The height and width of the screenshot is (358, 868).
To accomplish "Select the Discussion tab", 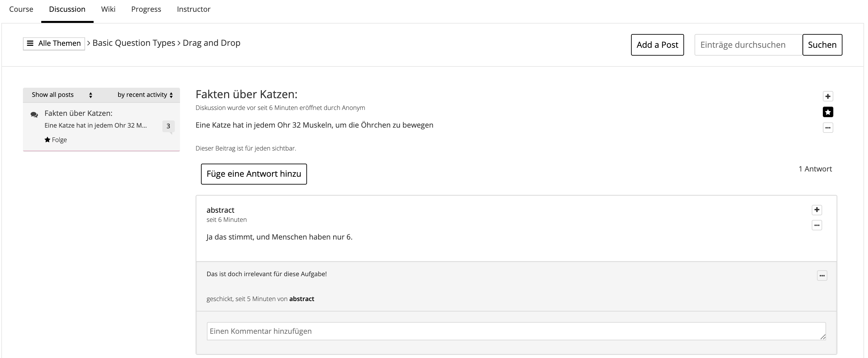I will point(67,9).
